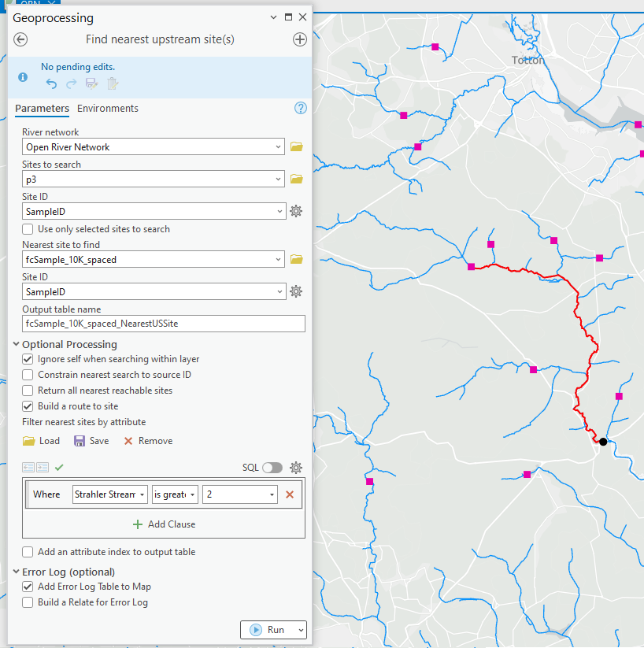The image size is (644, 648).
Task: Select the Parameters tab
Action: [x=42, y=109]
